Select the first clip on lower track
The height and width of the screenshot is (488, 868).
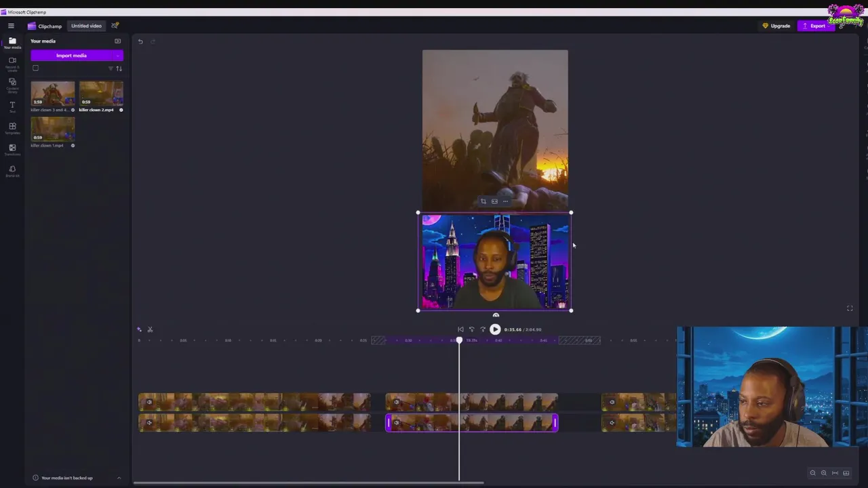pos(254,423)
